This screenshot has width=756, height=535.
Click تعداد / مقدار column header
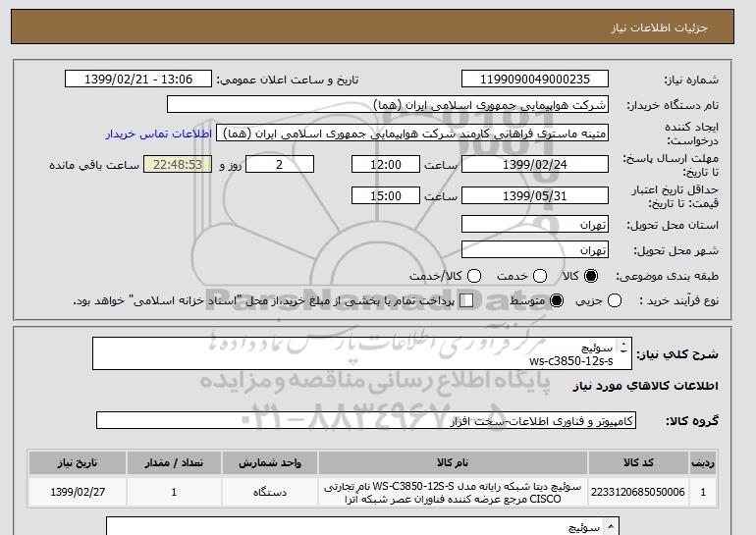[174, 462]
